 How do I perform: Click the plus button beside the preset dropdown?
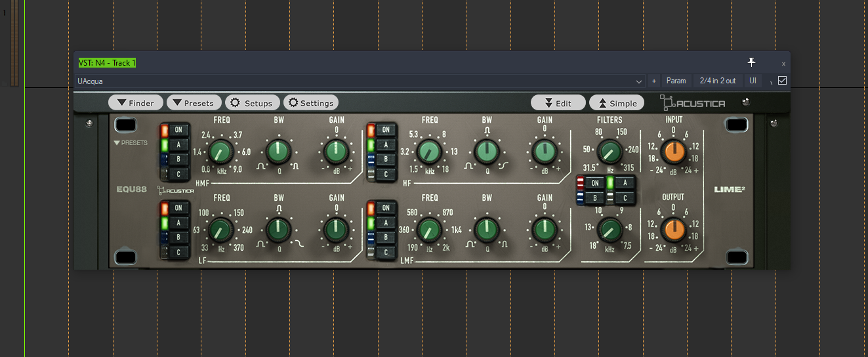(653, 81)
